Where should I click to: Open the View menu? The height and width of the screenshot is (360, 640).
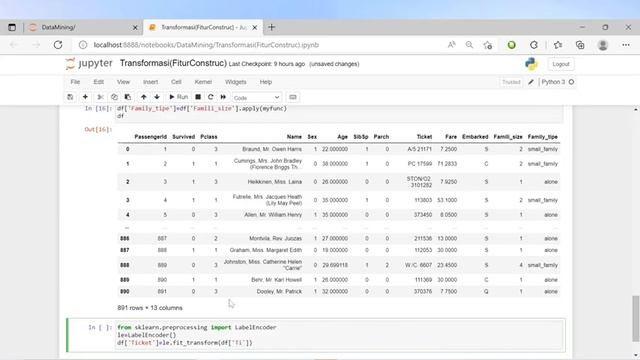click(123, 82)
